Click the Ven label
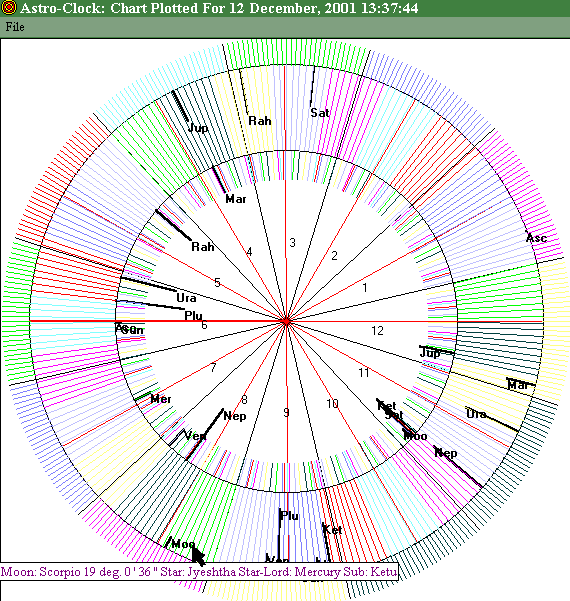 [195, 436]
